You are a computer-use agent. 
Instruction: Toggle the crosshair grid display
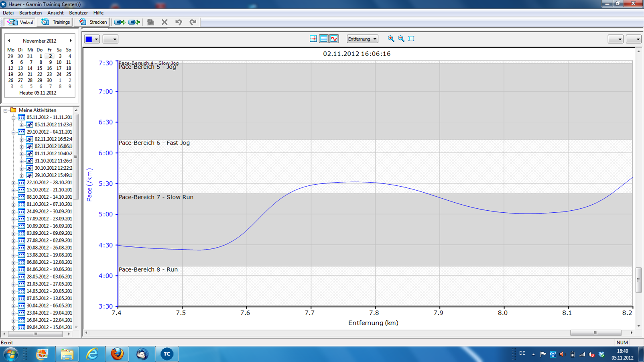[313, 39]
